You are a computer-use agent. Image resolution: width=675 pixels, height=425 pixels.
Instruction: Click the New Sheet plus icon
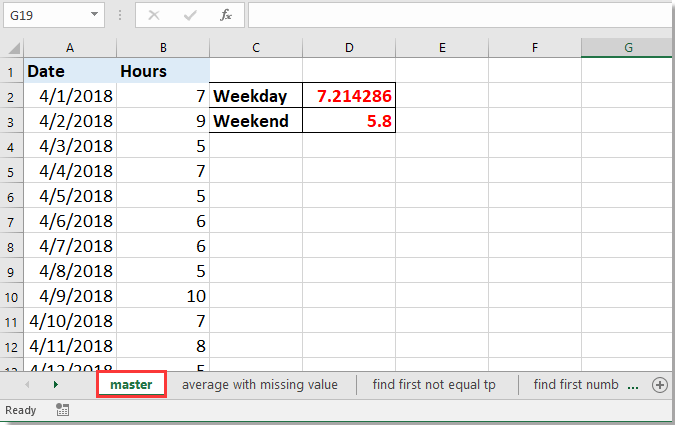pyautogui.click(x=659, y=385)
